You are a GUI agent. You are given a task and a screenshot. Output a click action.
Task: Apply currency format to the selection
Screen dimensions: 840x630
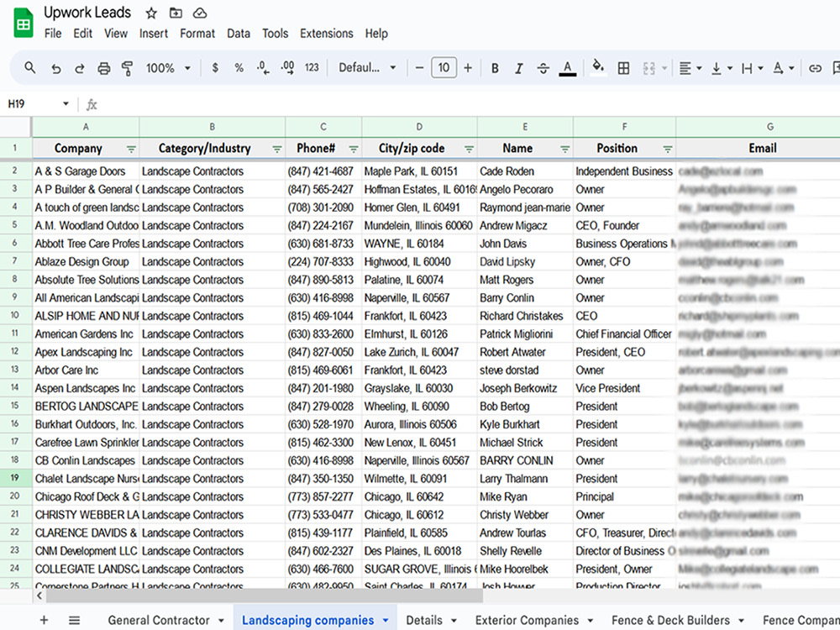215,67
